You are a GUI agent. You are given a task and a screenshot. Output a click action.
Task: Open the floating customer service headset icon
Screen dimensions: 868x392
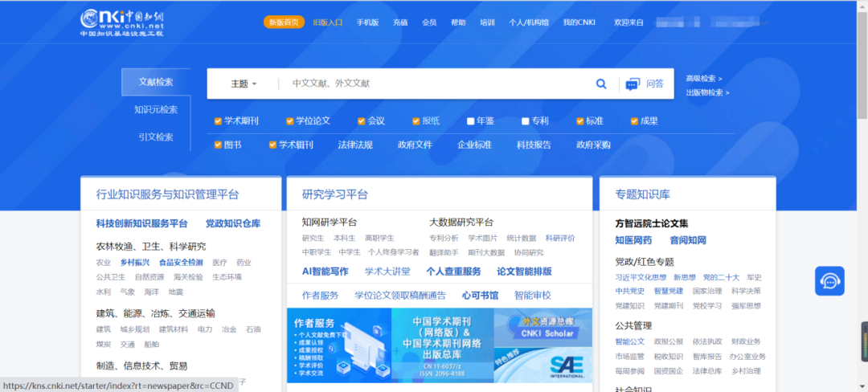[829, 281]
